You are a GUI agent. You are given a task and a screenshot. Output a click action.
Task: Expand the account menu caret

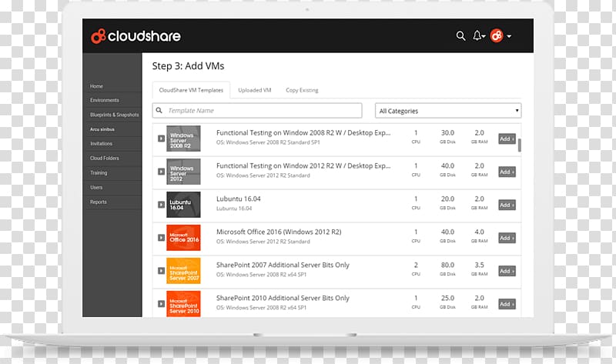point(509,36)
